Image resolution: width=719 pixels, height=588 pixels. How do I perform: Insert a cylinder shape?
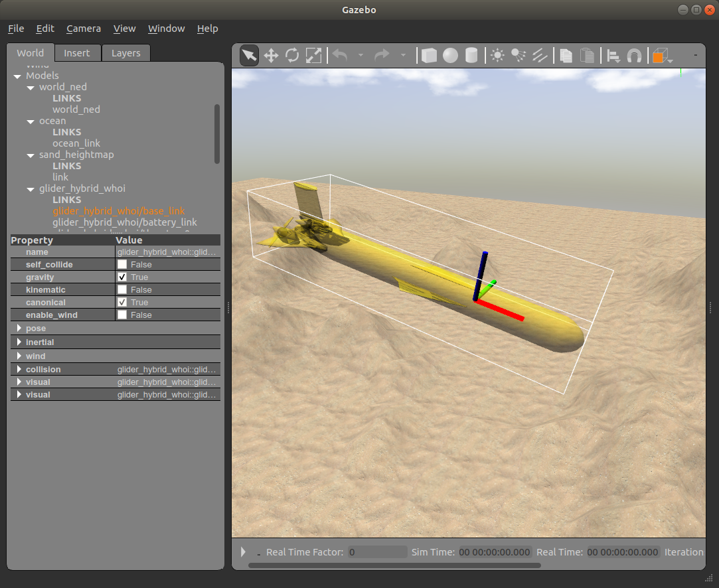(471, 56)
